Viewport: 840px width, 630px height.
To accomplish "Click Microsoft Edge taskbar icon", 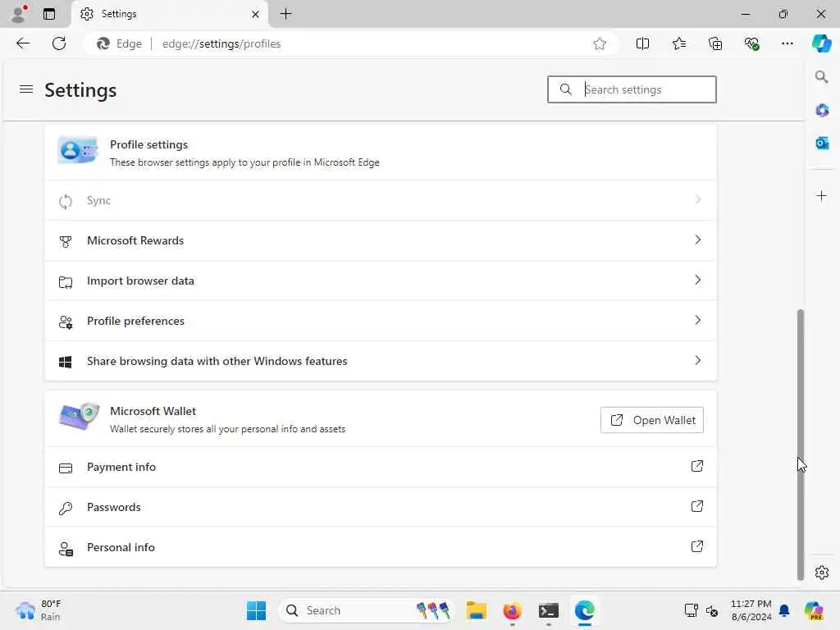I will coord(584,610).
